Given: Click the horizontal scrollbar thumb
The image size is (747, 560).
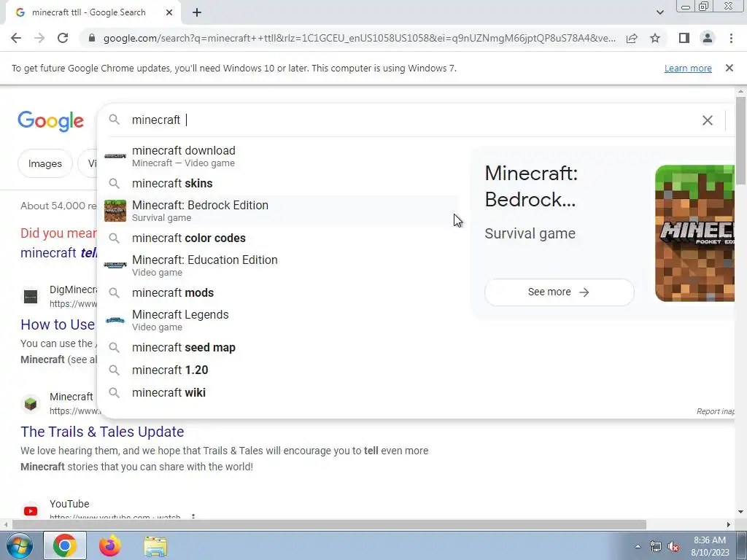Looking at the screenshot, I should [329, 524].
